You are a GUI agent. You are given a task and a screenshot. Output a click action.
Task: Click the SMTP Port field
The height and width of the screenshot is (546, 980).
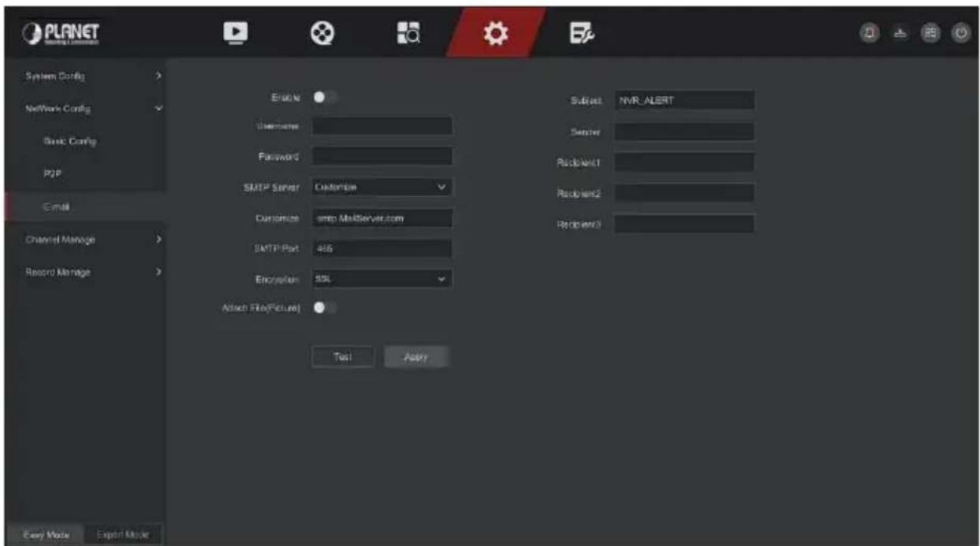click(382, 248)
